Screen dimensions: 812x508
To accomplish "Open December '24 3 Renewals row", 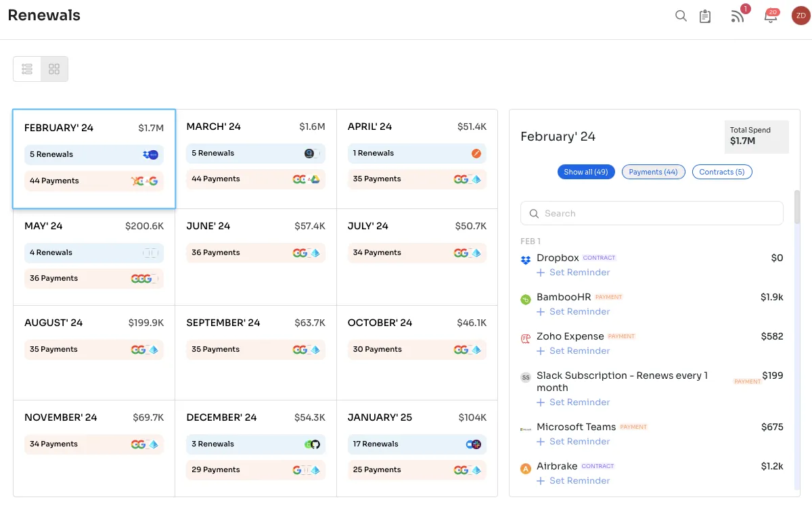I will tap(256, 444).
